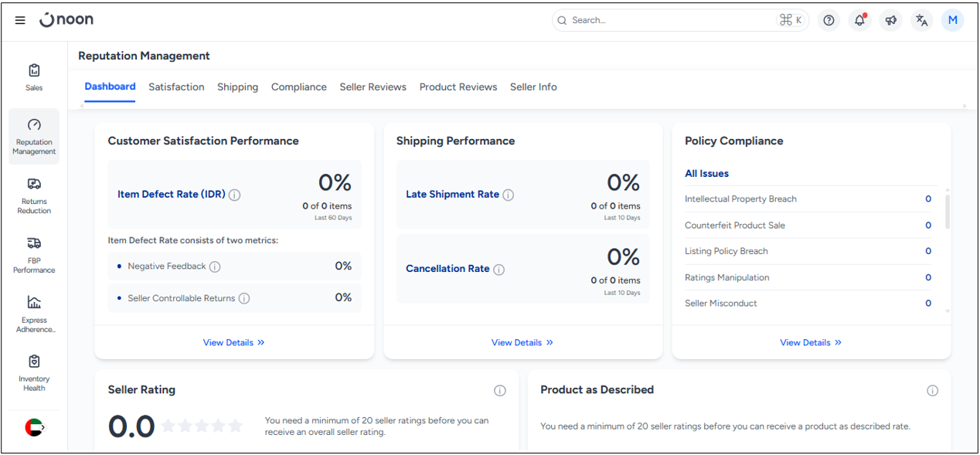The image size is (980, 455).
Task: Expand Customer Satisfaction View Details
Action: pos(233,342)
